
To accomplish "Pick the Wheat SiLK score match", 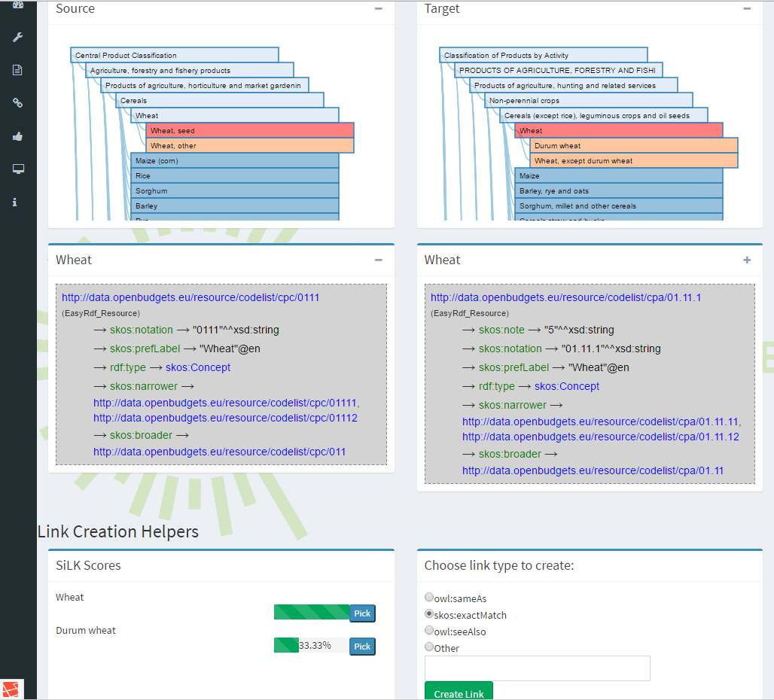I will 362,613.
